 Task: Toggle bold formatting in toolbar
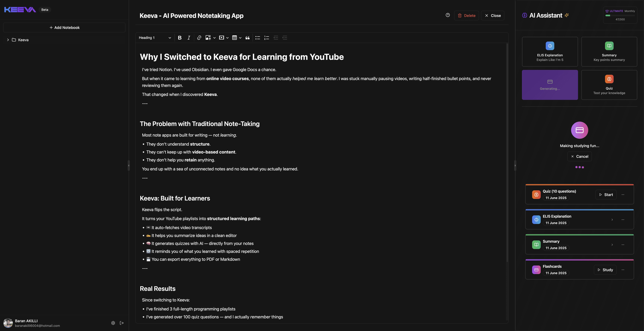pos(180,38)
